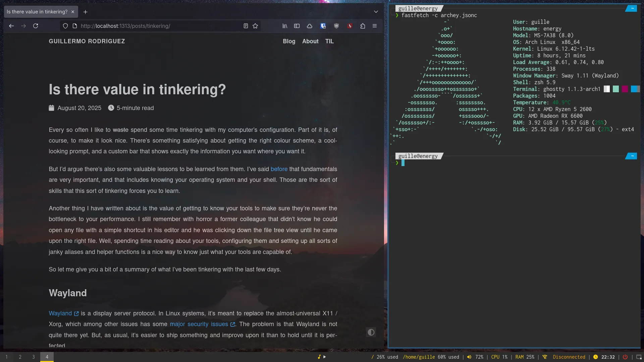Switch to Sway workspace 3
Screen dimensions: 644x362
pyautogui.click(x=34, y=357)
